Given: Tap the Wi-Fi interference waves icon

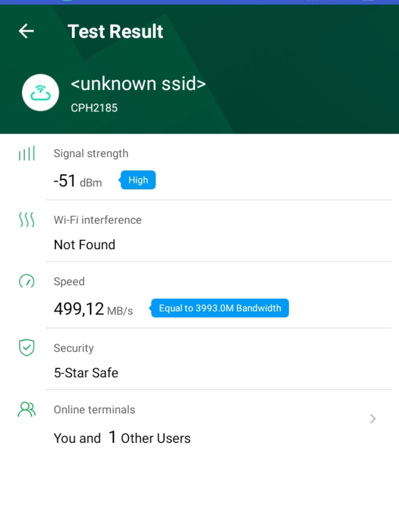Looking at the screenshot, I should point(27,220).
